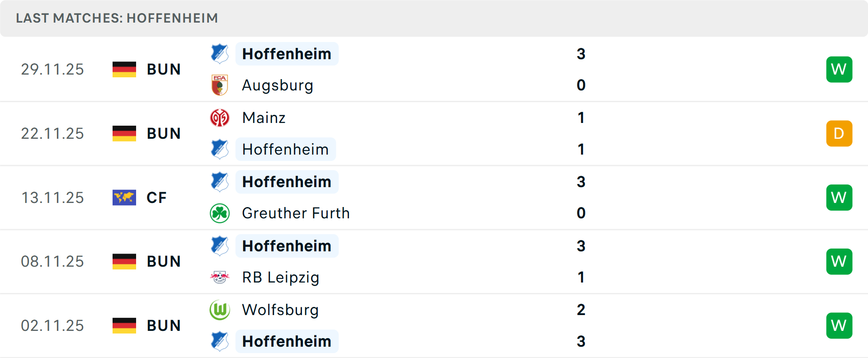Click the Greuther Furth clover crest
The height and width of the screenshot is (358, 868).
coord(220,213)
